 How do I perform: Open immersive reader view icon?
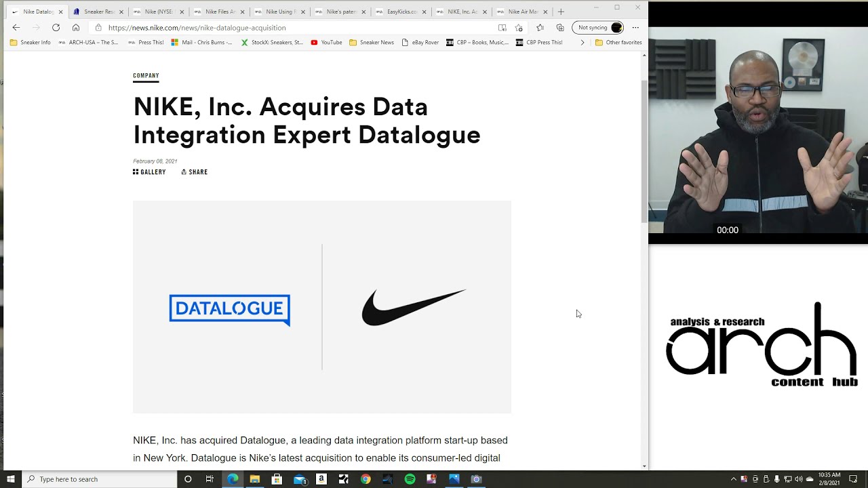(x=502, y=28)
